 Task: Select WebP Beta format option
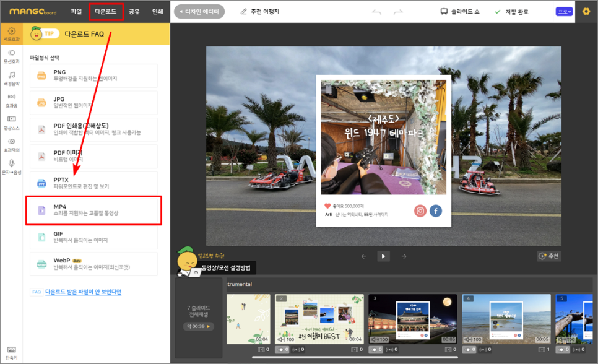94,264
